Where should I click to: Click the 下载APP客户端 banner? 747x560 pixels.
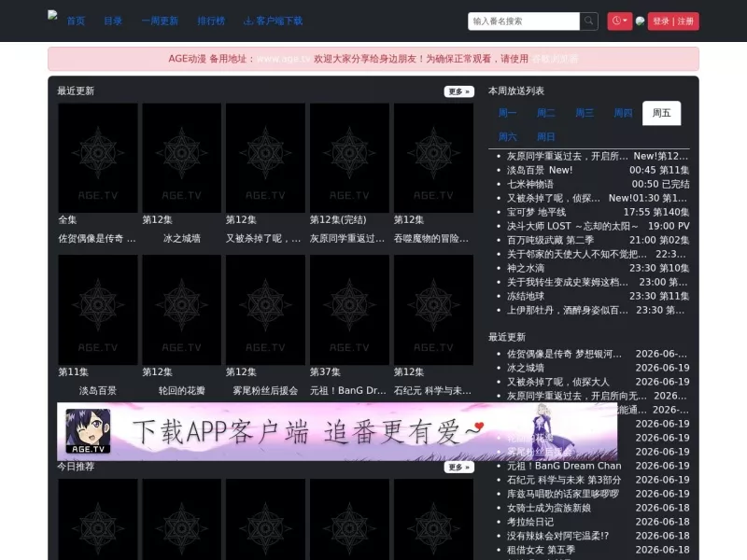337,431
